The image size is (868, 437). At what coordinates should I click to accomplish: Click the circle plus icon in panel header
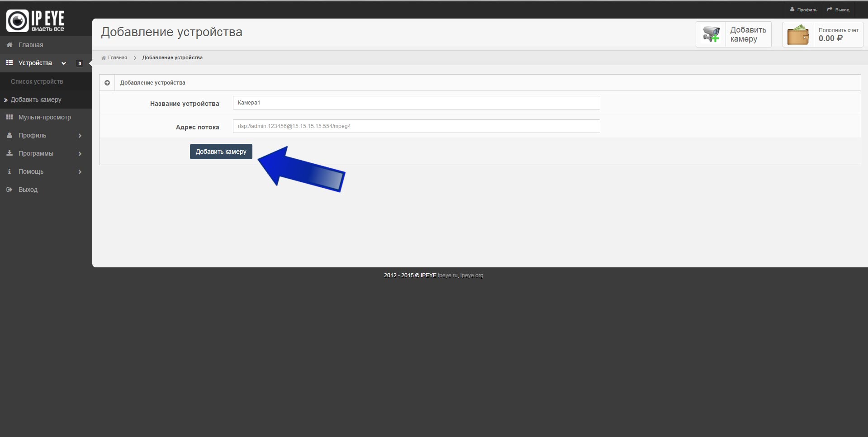(107, 83)
